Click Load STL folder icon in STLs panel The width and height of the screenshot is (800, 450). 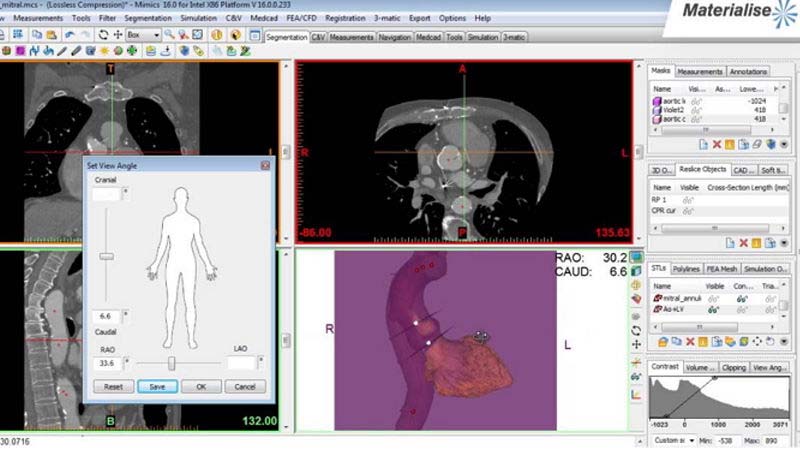click(x=663, y=342)
